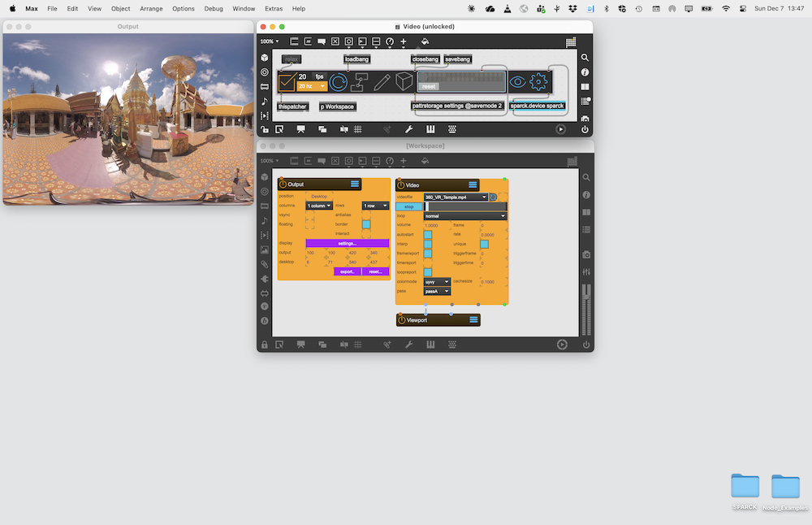The width and height of the screenshot is (812, 525).
Task: Click the video playback position slider
Action: pyautogui.click(x=466, y=206)
